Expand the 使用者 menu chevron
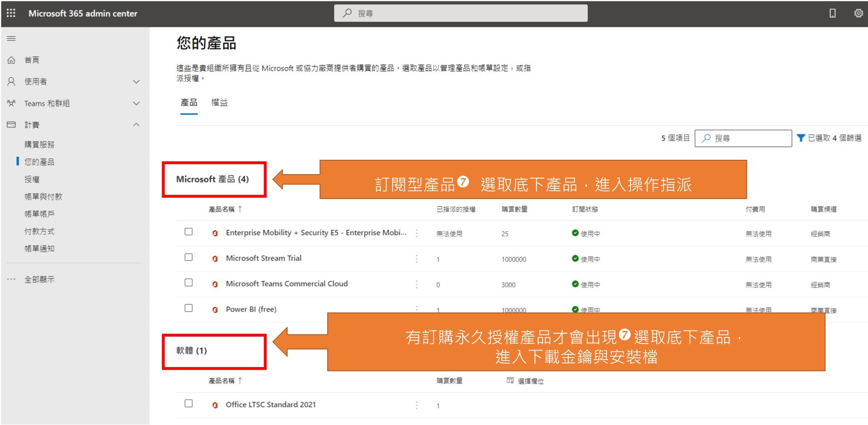868x425 pixels. tap(136, 81)
